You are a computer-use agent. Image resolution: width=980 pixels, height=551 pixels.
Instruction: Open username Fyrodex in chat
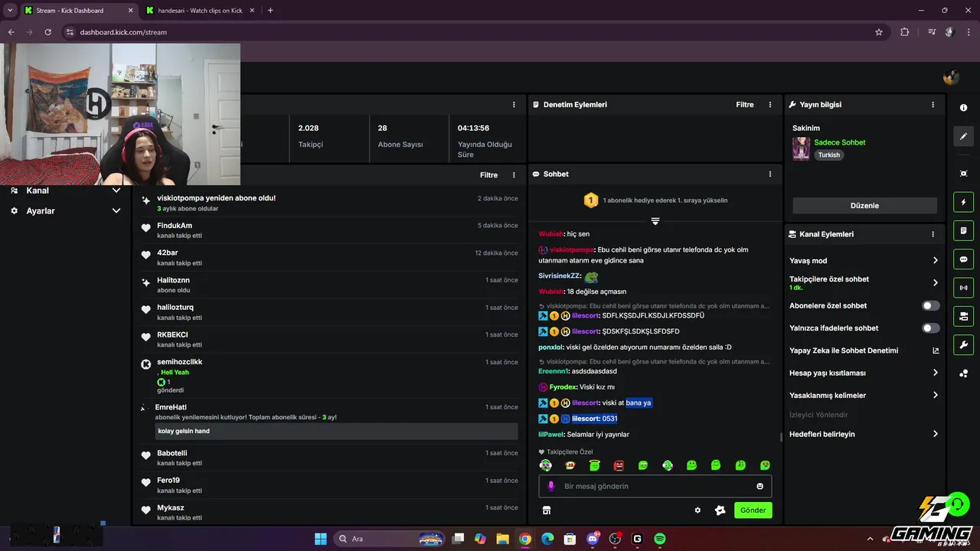(563, 387)
